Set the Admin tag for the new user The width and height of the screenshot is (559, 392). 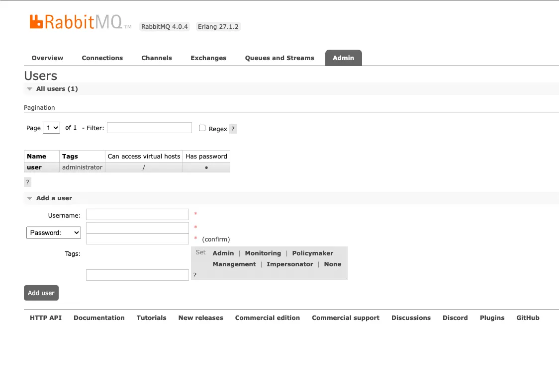click(x=223, y=253)
